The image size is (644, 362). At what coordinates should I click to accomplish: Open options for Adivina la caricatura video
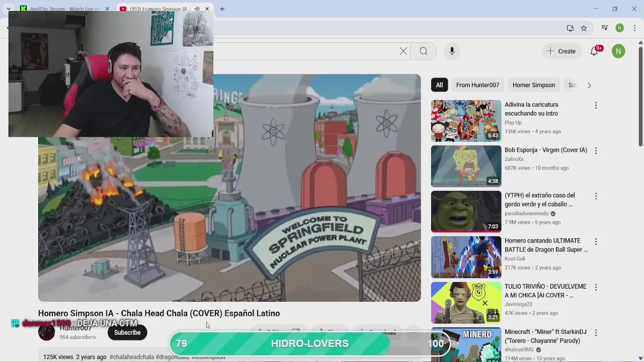tap(596, 105)
